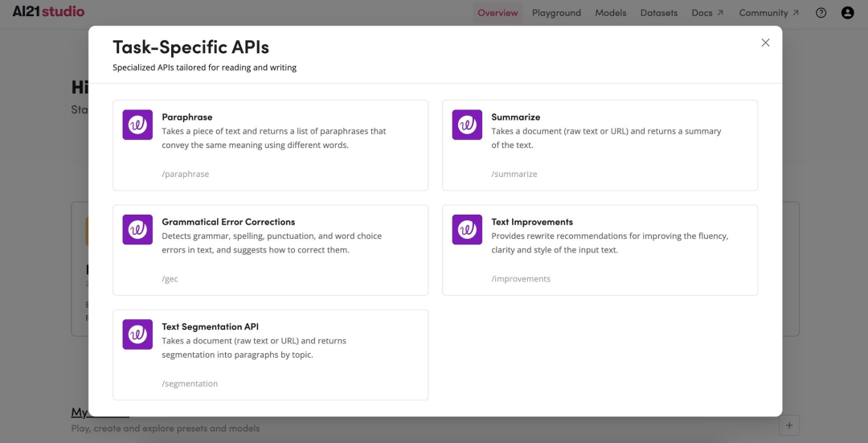Select the Summarize API title
Image resolution: width=868 pixels, height=443 pixels.
(516, 117)
